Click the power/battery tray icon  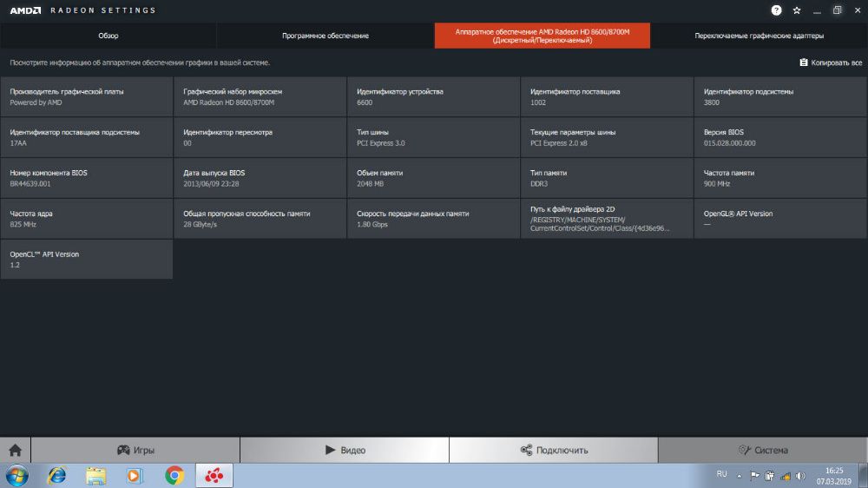click(x=769, y=475)
